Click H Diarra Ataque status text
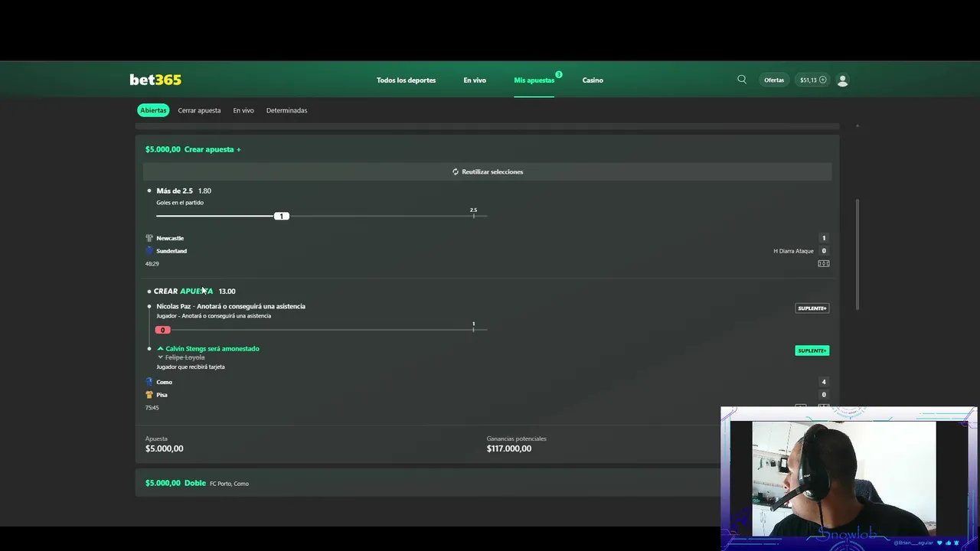The width and height of the screenshot is (980, 551). (x=793, y=251)
